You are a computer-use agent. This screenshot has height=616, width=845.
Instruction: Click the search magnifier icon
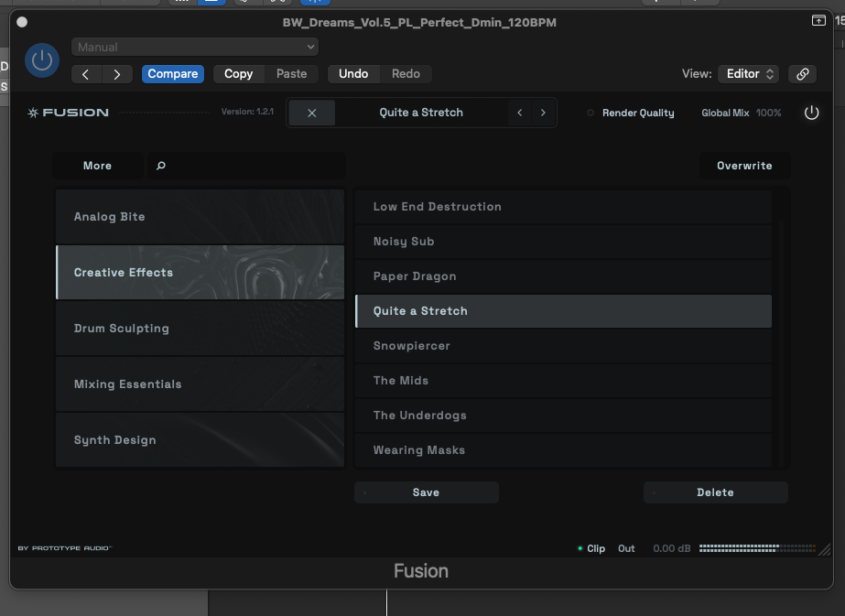(x=162, y=166)
